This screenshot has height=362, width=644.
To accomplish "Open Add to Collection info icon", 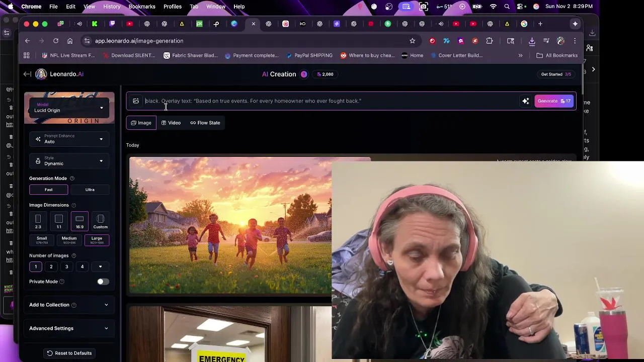I will tap(74, 305).
